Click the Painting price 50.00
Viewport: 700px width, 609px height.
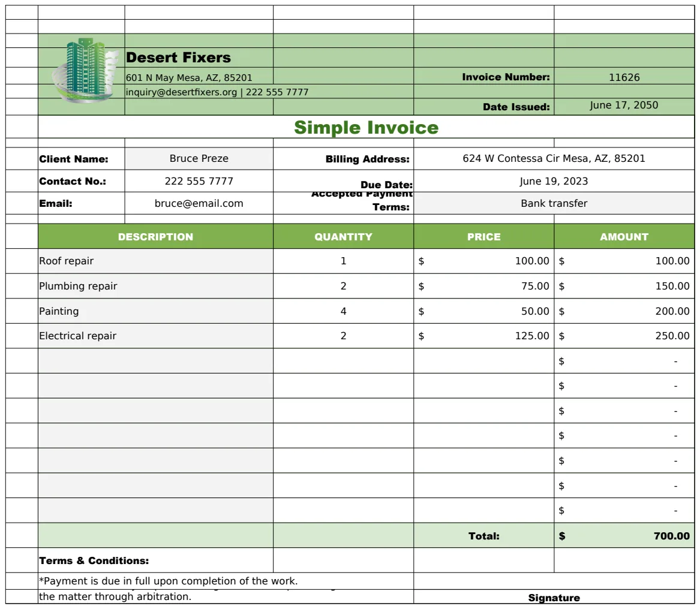pos(484,311)
